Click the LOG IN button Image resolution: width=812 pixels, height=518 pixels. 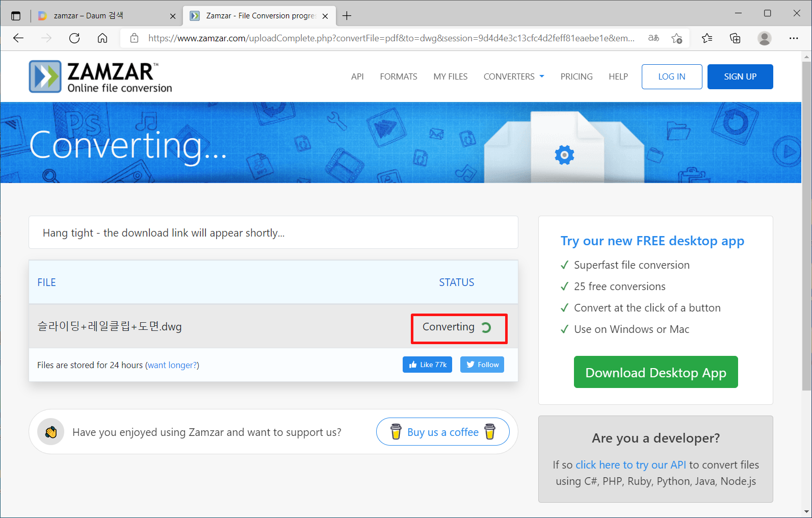tap(672, 76)
